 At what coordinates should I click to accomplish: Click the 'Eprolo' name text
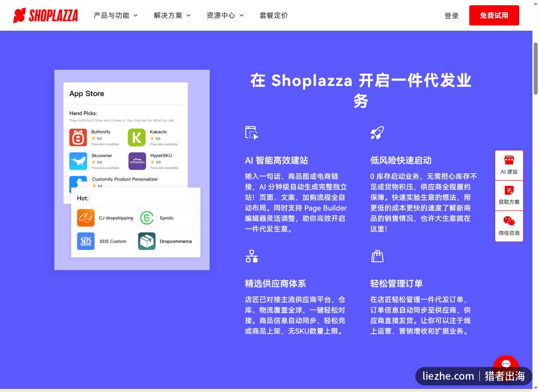tap(167, 218)
